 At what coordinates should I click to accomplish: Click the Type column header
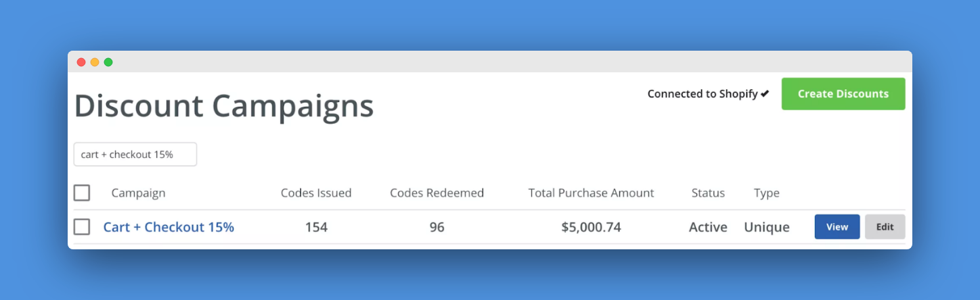pyautogui.click(x=766, y=193)
